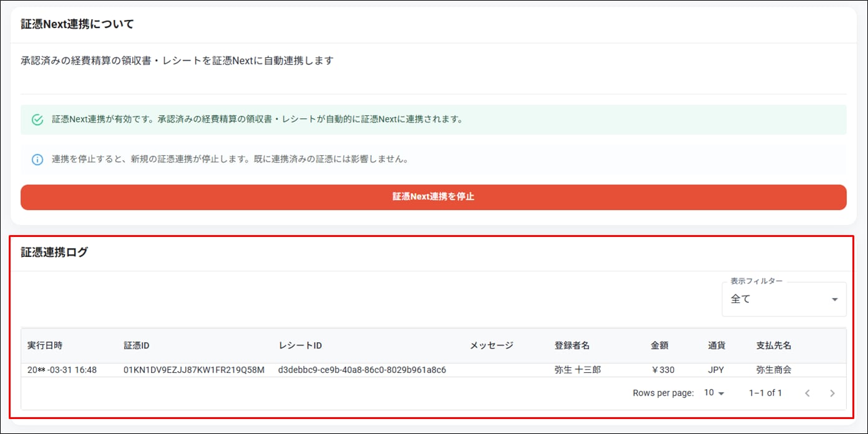The width and height of the screenshot is (868, 434).
Task: Open the 表示フィルター dropdown showing 全て
Action: [x=784, y=299]
